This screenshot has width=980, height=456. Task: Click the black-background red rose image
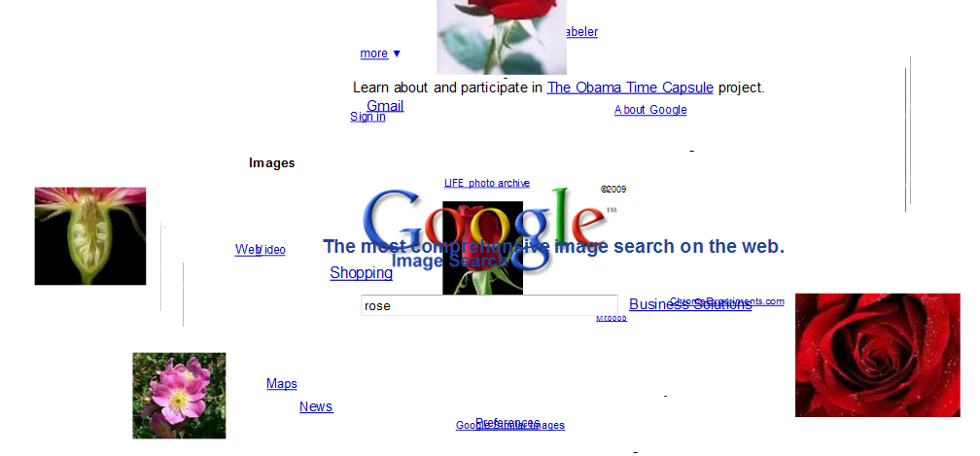click(x=482, y=247)
